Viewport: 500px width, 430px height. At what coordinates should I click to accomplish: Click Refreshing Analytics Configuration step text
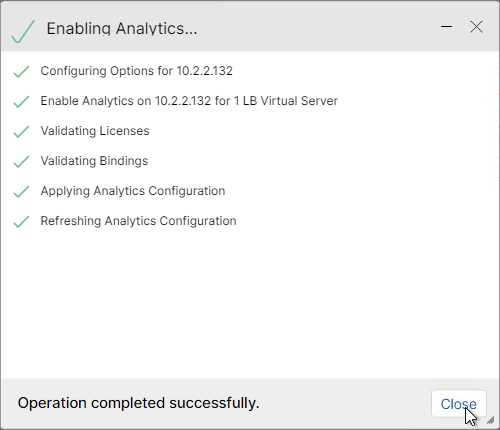pos(138,221)
